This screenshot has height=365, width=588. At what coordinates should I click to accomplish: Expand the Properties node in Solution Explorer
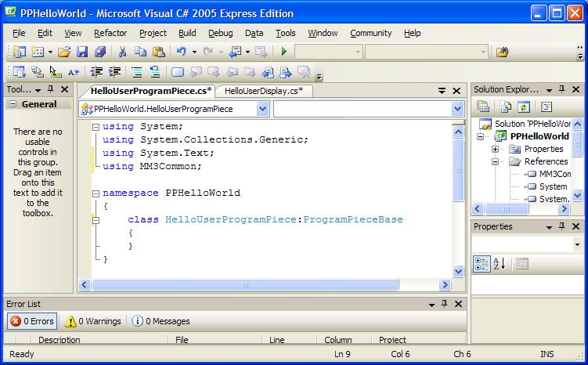(495, 149)
